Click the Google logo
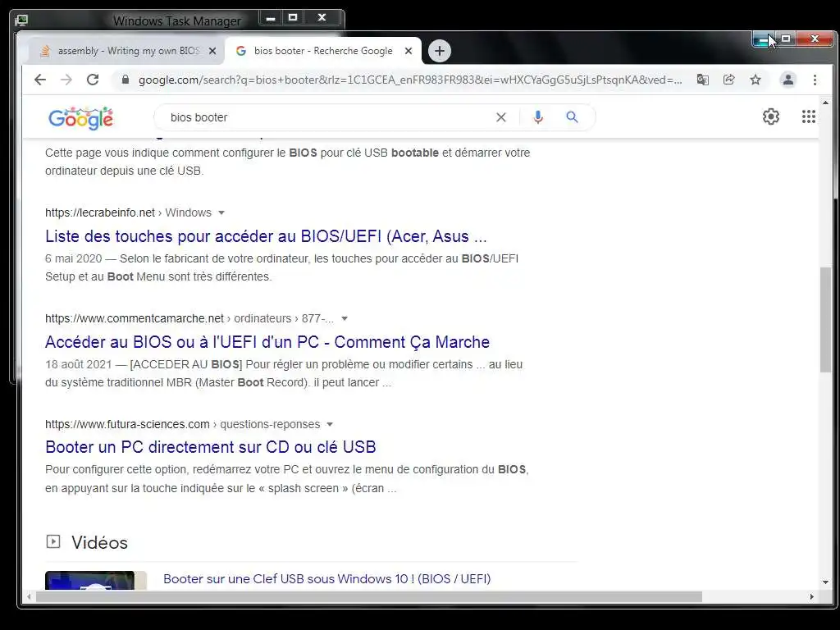 [81, 118]
